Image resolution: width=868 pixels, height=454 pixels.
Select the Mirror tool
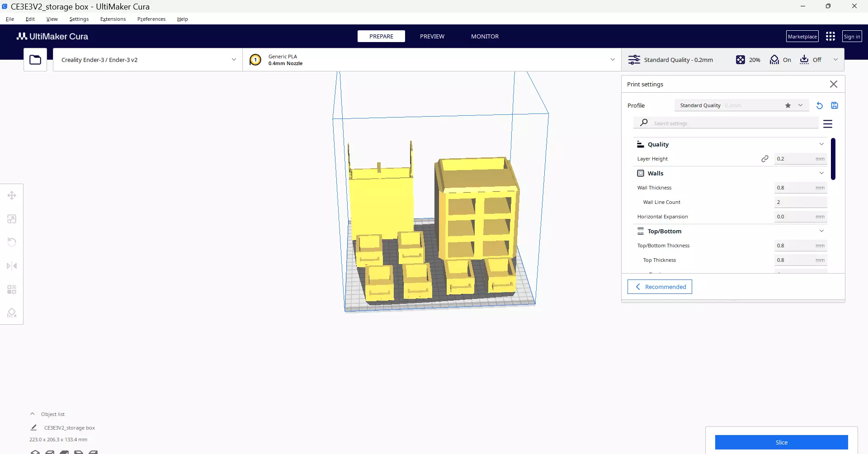12,266
